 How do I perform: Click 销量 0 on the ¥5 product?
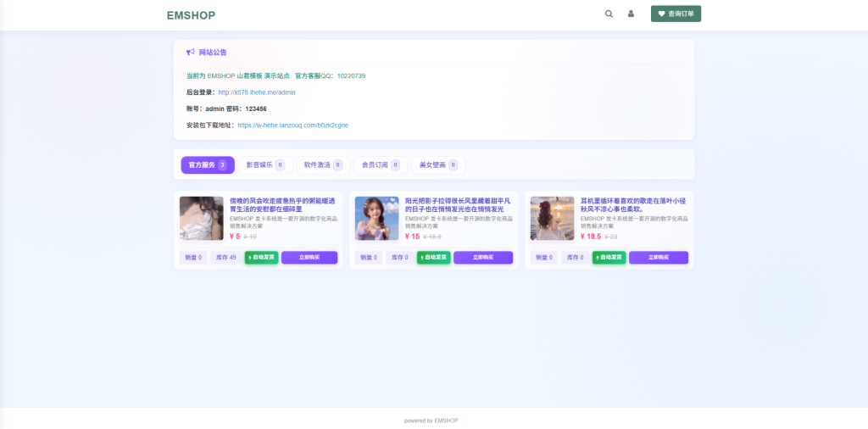[193, 258]
